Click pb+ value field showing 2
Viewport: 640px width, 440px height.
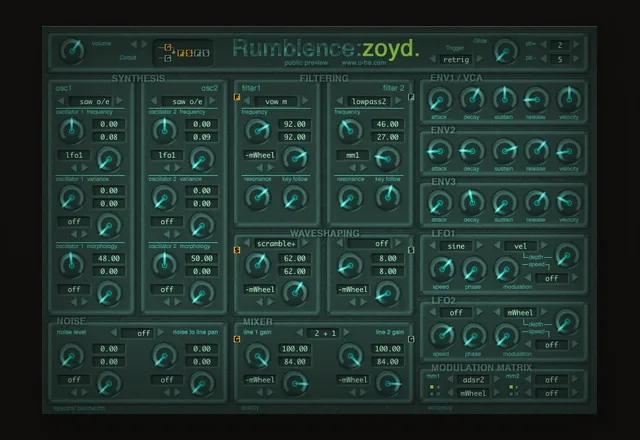pyautogui.click(x=560, y=44)
